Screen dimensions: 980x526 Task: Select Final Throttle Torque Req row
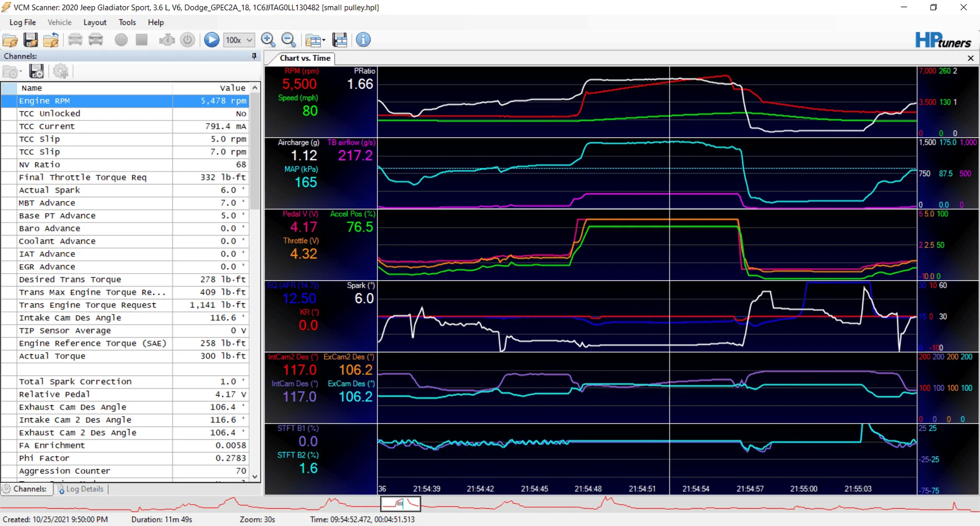[125, 177]
